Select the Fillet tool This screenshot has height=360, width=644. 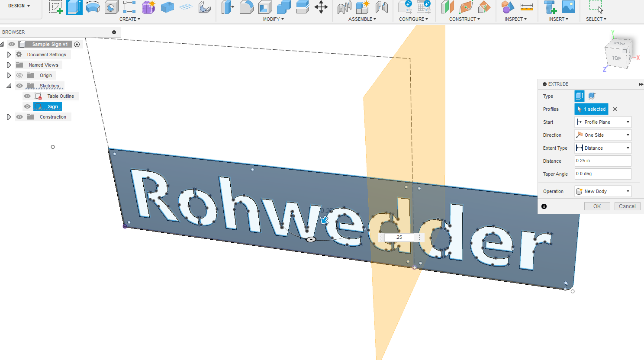(246, 7)
